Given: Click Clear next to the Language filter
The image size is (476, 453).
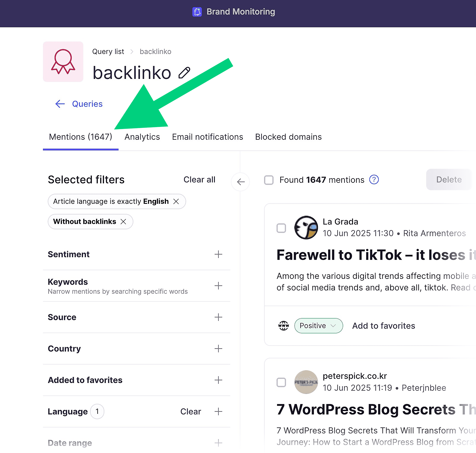Looking at the screenshot, I should tap(191, 411).
